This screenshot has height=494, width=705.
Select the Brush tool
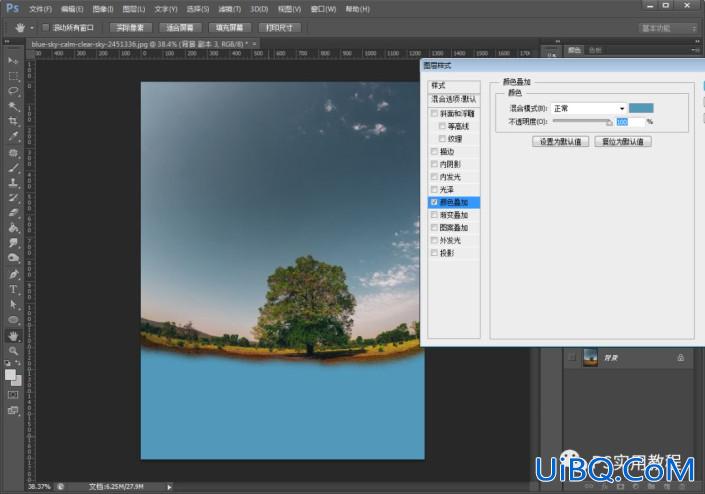click(13, 168)
